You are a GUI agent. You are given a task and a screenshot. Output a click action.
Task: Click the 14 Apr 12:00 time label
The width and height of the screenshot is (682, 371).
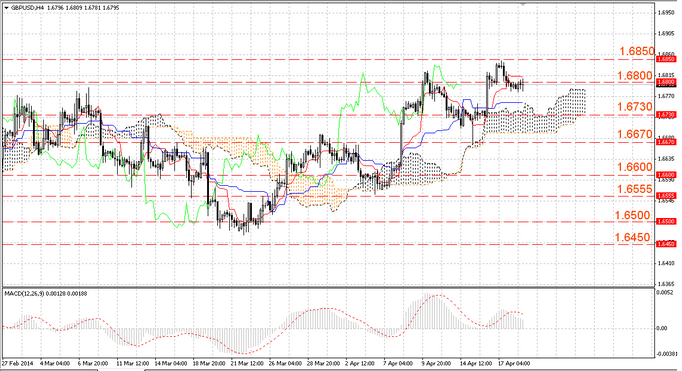click(x=476, y=363)
